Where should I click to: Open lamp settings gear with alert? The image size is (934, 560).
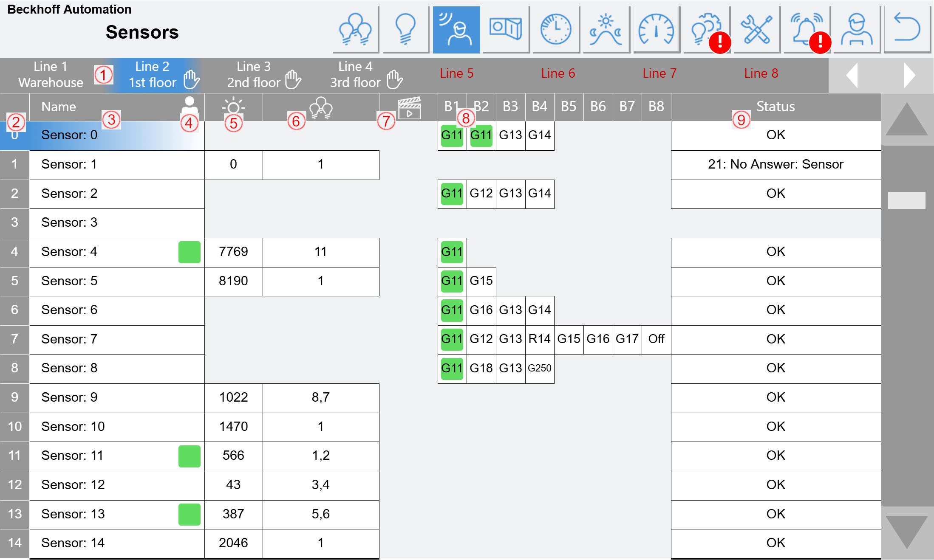coord(706,30)
